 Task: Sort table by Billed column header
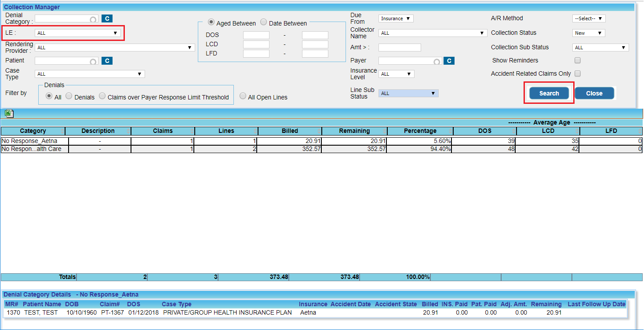click(290, 131)
